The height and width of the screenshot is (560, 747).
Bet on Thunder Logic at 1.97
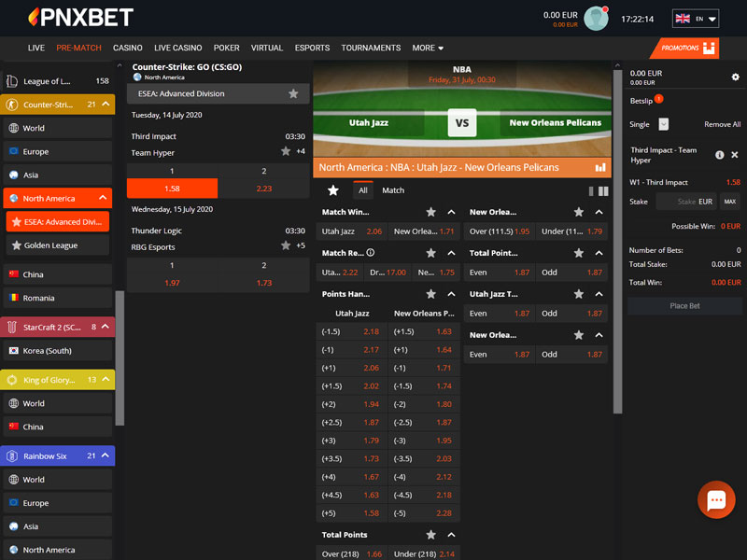pyautogui.click(x=172, y=283)
